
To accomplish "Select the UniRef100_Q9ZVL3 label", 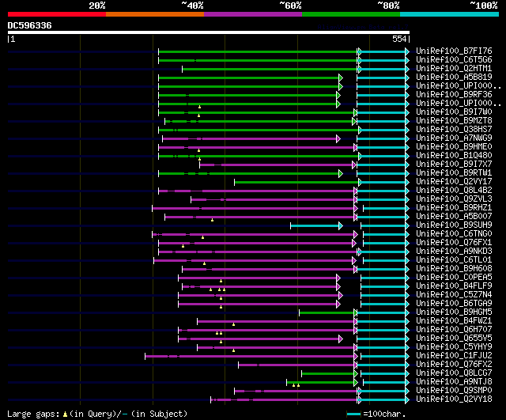I will [x=454, y=199].
